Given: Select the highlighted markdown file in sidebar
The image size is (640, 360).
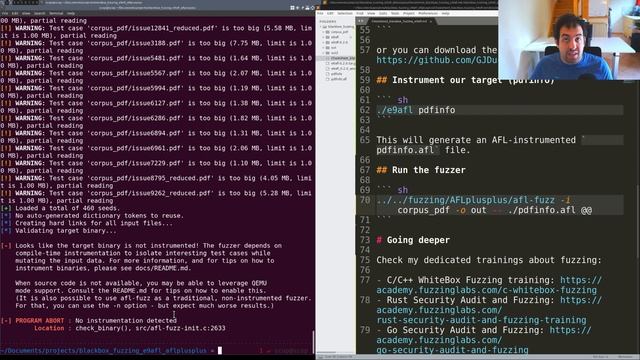Looking at the screenshot, I should (x=337, y=58).
